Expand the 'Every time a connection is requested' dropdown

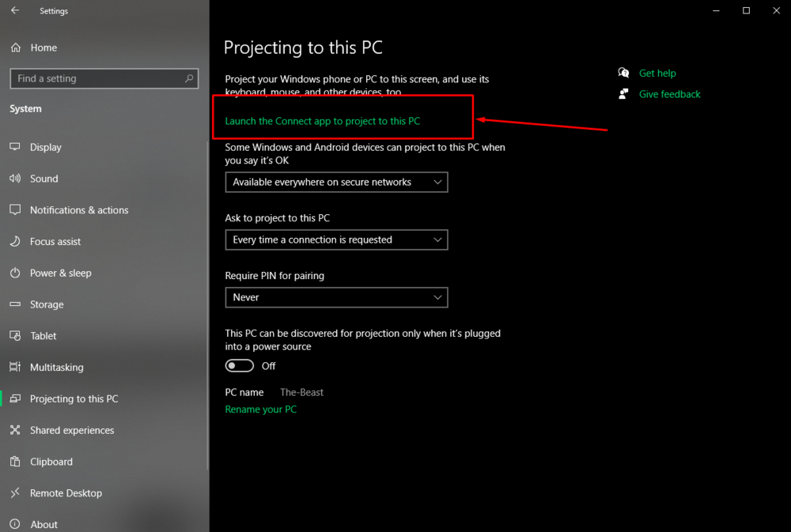click(336, 240)
